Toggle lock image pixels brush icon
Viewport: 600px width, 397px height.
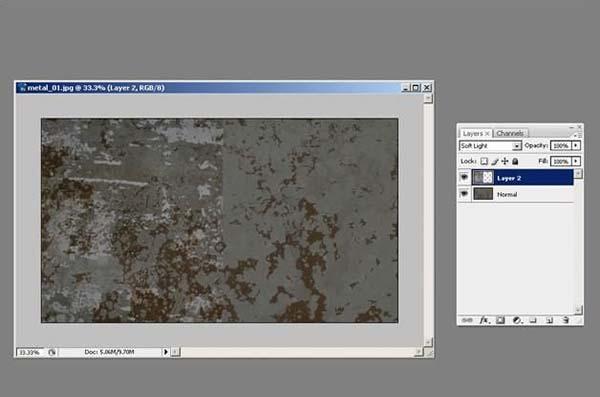coord(495,161)
